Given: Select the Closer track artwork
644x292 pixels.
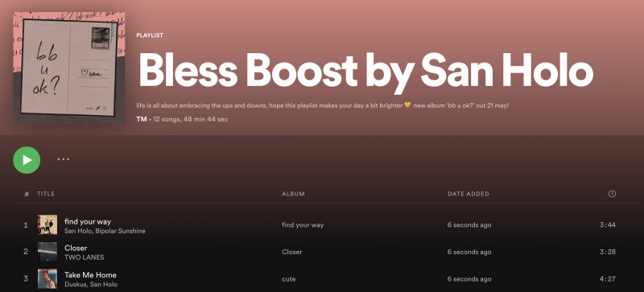Looking at the screenshot, I should tap(47, 252).
